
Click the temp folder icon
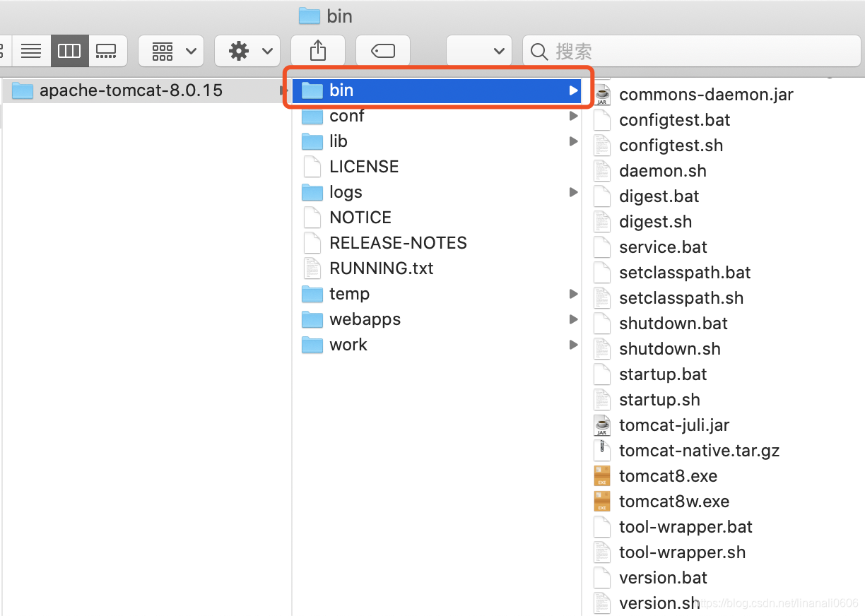[x=312, y=294]
